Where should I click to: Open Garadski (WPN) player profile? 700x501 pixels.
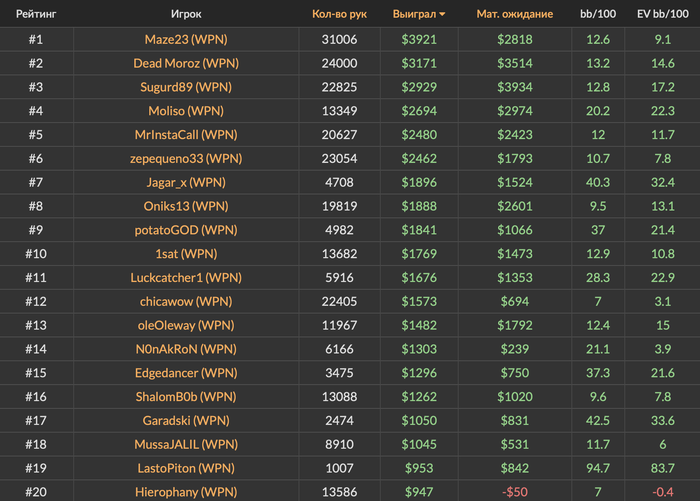(186, 420)
